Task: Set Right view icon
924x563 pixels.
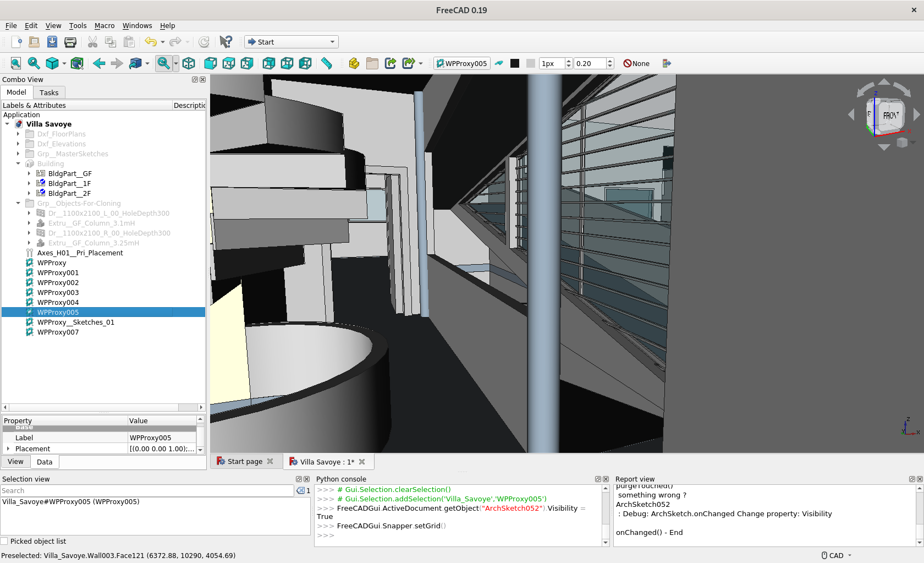Action: 247,63
